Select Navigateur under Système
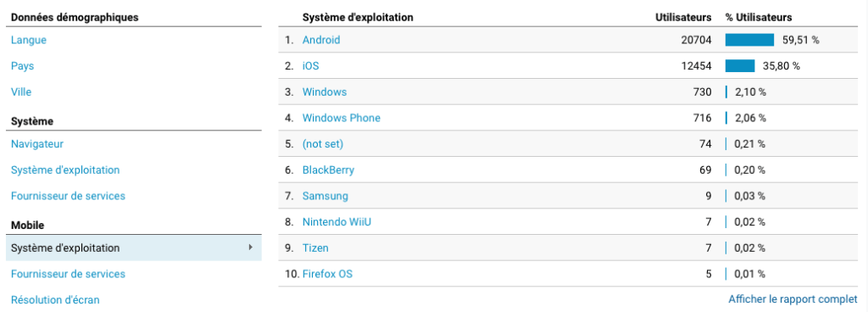The width and height of the screenshot is (868, 312). (x=37, y=144)
